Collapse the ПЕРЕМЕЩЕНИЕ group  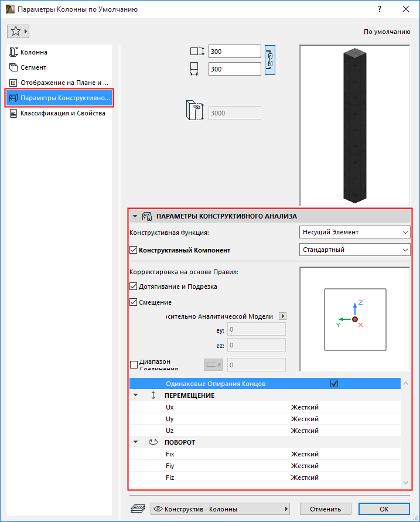(135, 395)
